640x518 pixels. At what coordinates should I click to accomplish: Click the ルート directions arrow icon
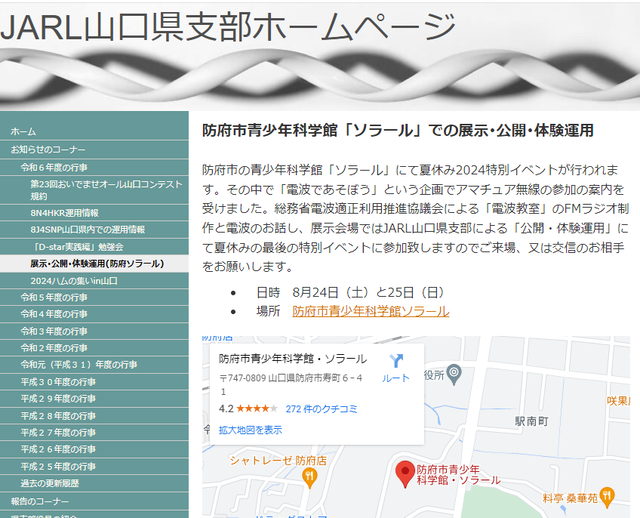pyautogui.click(x=396, y=361)
